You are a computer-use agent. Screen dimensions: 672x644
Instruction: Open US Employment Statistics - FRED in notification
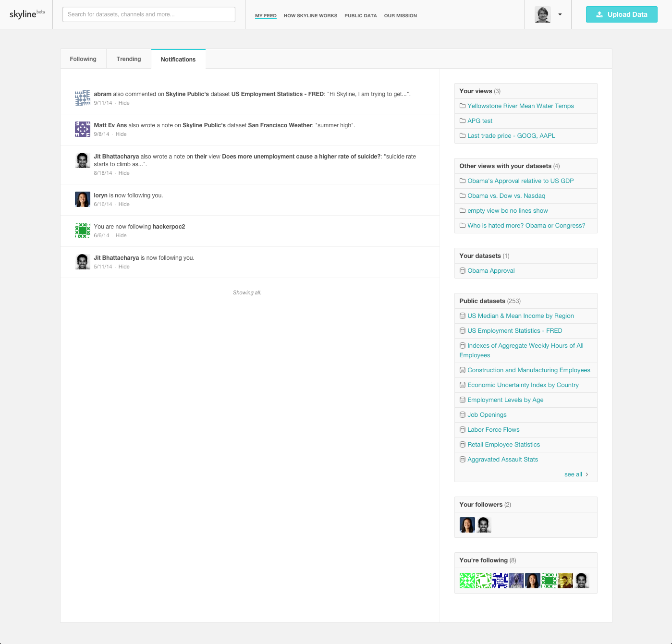tap(278, 94)
